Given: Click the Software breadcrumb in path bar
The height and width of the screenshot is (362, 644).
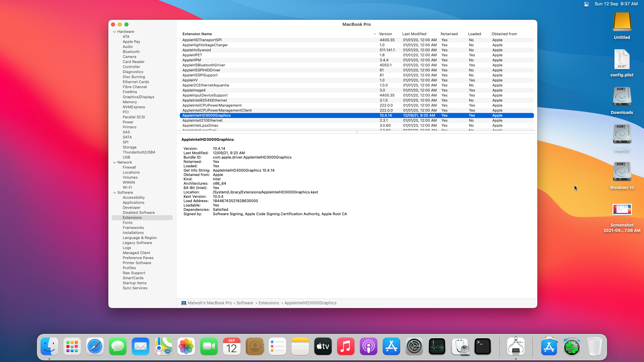Looking at the screenshot, I should coord(245,303).
